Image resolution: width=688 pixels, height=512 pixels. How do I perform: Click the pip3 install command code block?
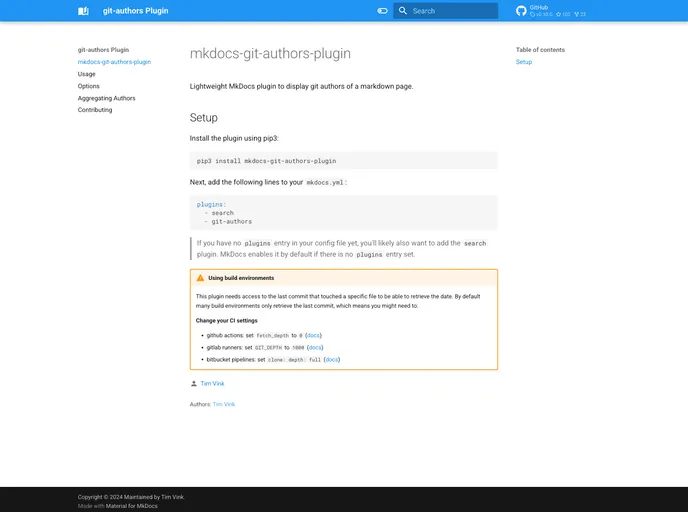[x=344, y=161]
